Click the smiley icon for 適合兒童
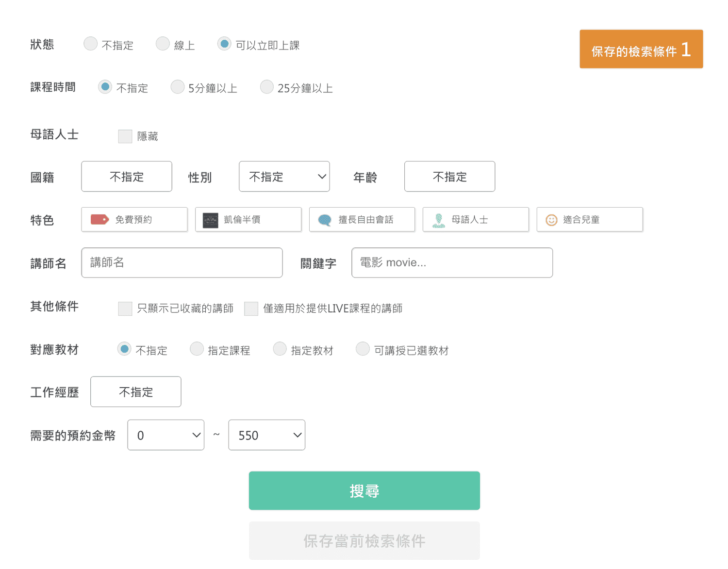The image size is (728, 569). (552, 220)
